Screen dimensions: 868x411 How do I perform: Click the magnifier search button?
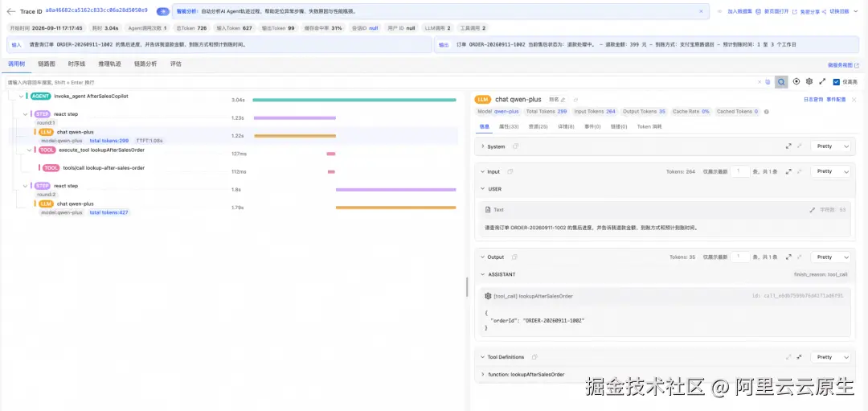781,82
